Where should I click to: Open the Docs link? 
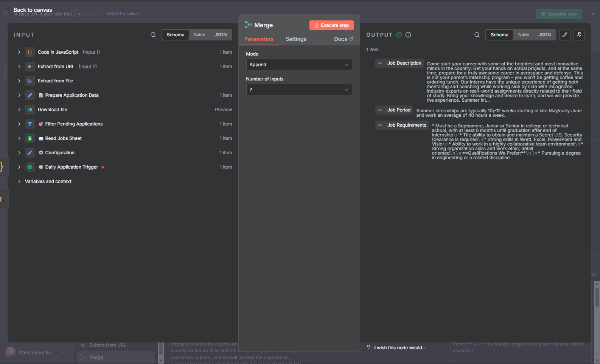coord(344,39)
